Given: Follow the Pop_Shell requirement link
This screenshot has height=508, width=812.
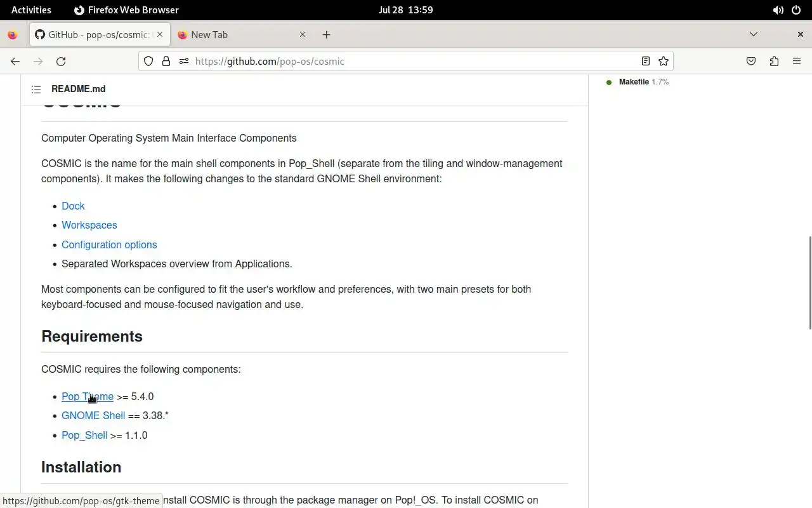Looking at the screenshot, I should click(x=84, y=436).
